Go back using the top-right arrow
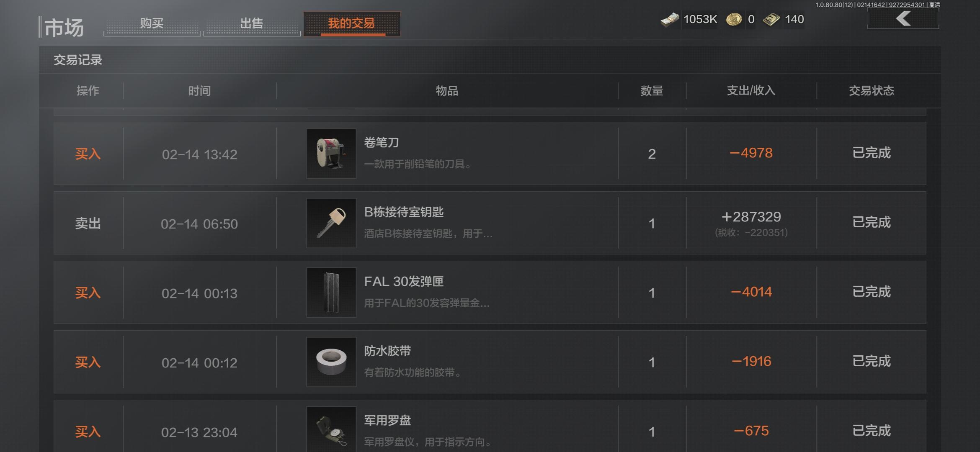The width and height of the screenshot is (980, 452). click(x=903, y=19)
